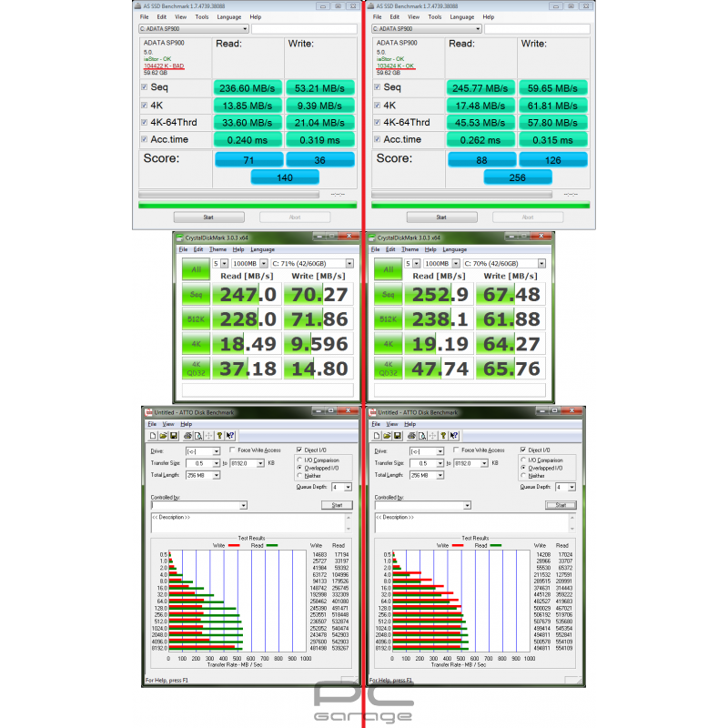Click Print icon in right ATTO toolbar
Image resolution: width=728 pixels, height=728 pixels.
pos(411,436)
